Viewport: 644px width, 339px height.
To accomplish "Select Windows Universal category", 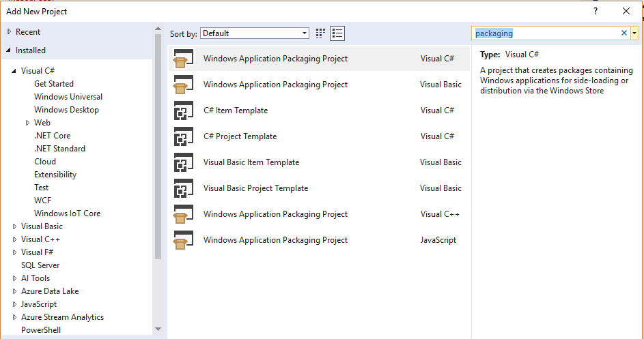I will tap(68, 97).
